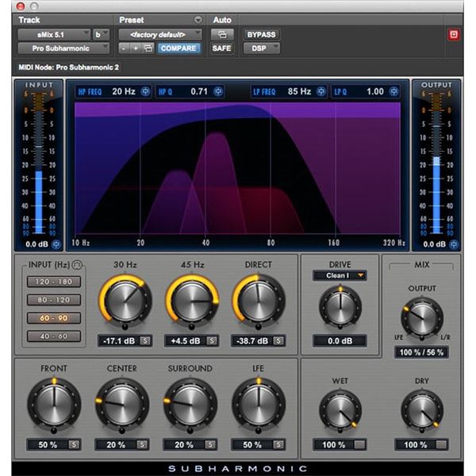This screenshot has height=476, width=476.
Task: Click LP FREQ automation link icon
Action: (321, 91)
